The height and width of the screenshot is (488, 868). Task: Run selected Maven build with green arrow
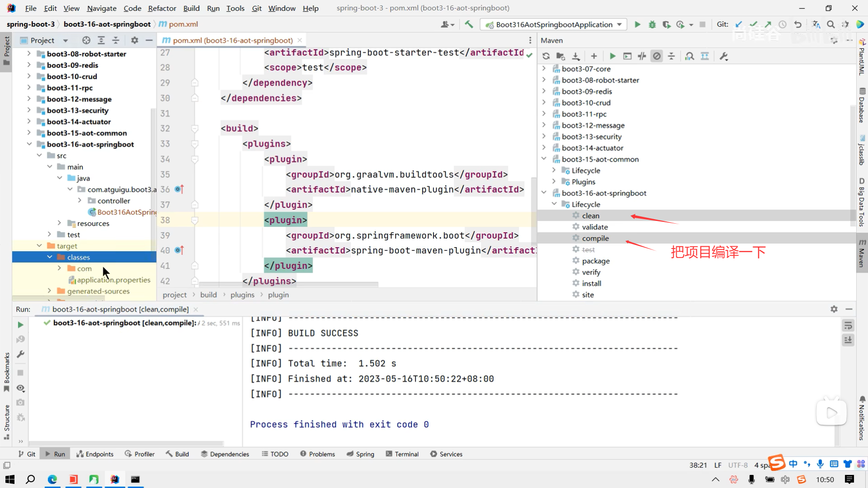tap(612, 56)
